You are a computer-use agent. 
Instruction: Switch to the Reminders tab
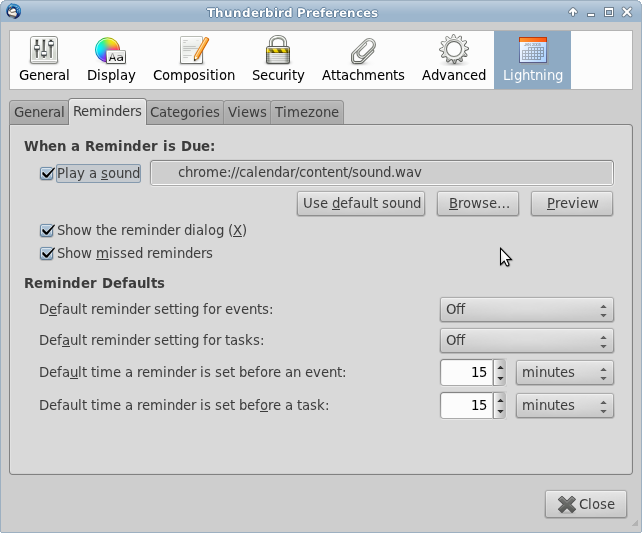click(x=107, y=111)
